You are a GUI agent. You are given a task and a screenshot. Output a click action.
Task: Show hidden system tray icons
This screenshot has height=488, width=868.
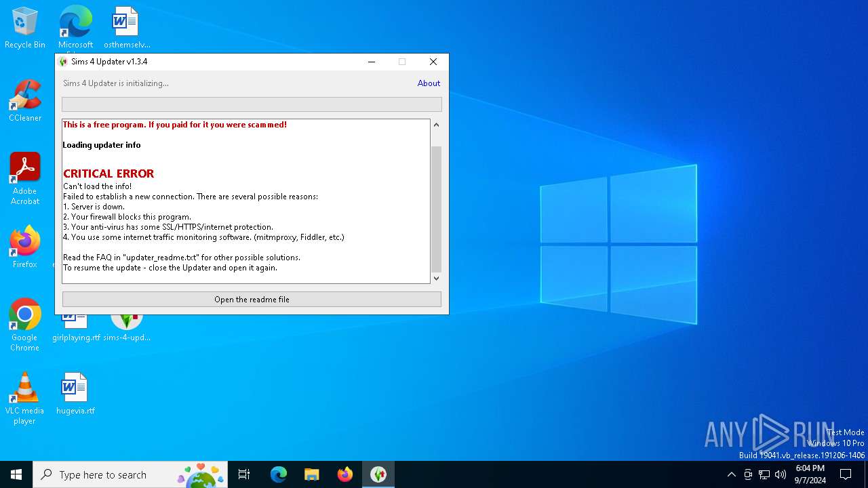731,474
